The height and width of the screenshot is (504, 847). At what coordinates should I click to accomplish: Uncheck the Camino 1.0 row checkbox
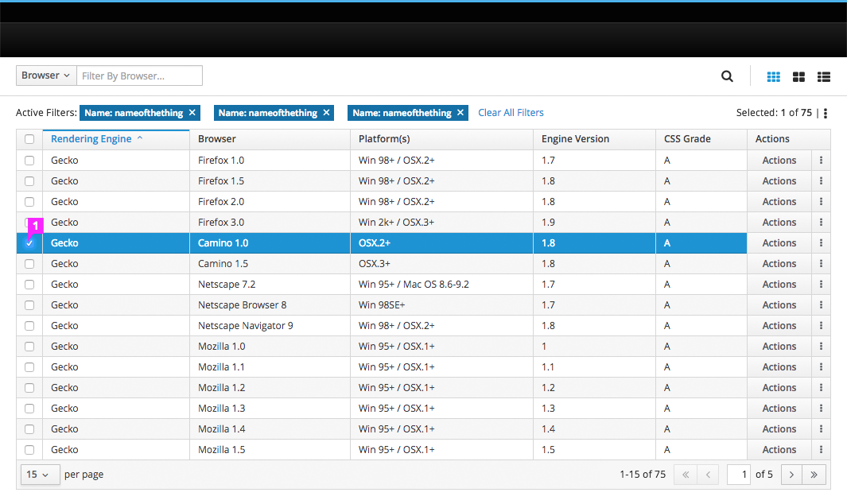[29, 243]
